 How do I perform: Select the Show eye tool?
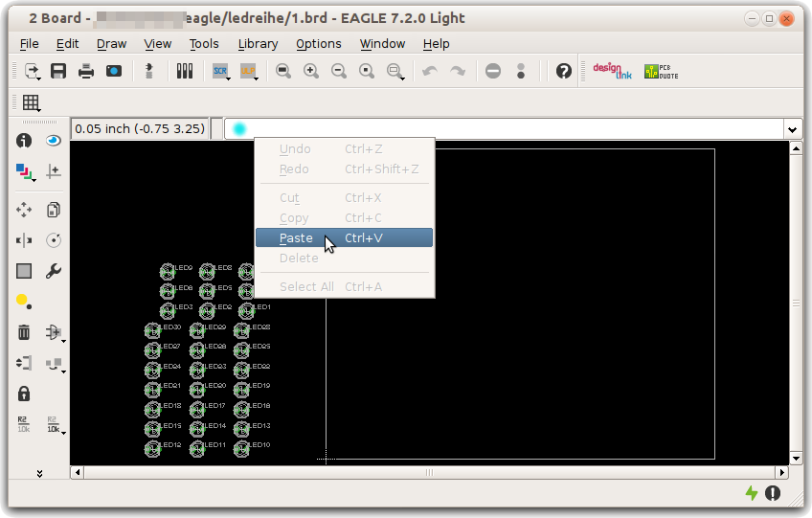tap(54, 141)
